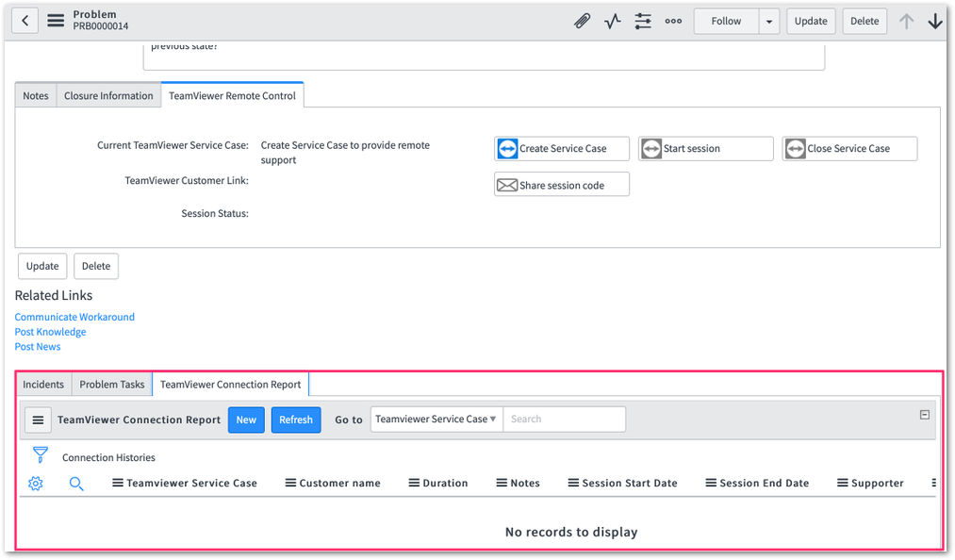
Task: Click the Create Service Case button
Action: pyautogui.click(x=562, y=149)
